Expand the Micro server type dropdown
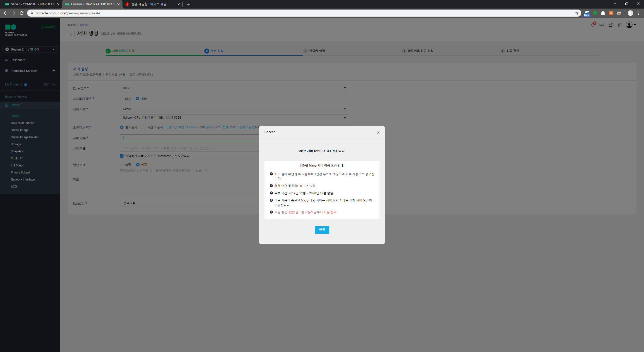Screen dimensions: 644x352 [234, 109]
